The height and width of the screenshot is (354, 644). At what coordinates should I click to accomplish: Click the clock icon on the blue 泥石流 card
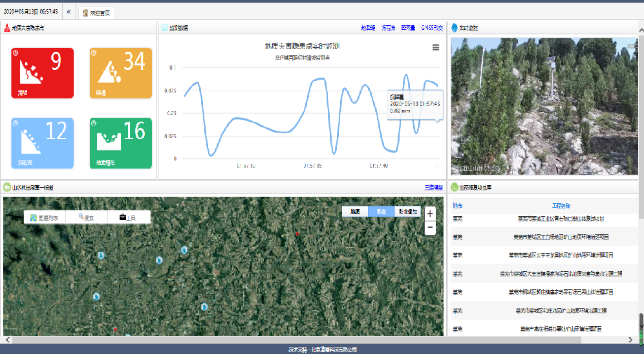pyautogui.click(x=16, y=123)
